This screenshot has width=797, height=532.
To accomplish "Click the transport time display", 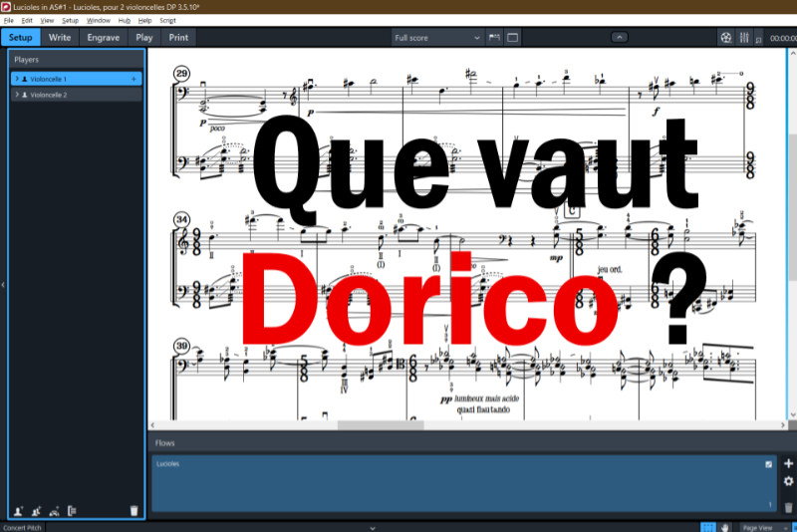I will click(x=783, y=38).
